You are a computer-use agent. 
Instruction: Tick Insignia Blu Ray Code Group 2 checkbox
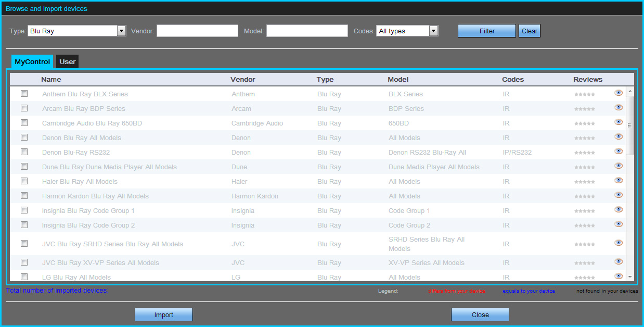[24, 225]
